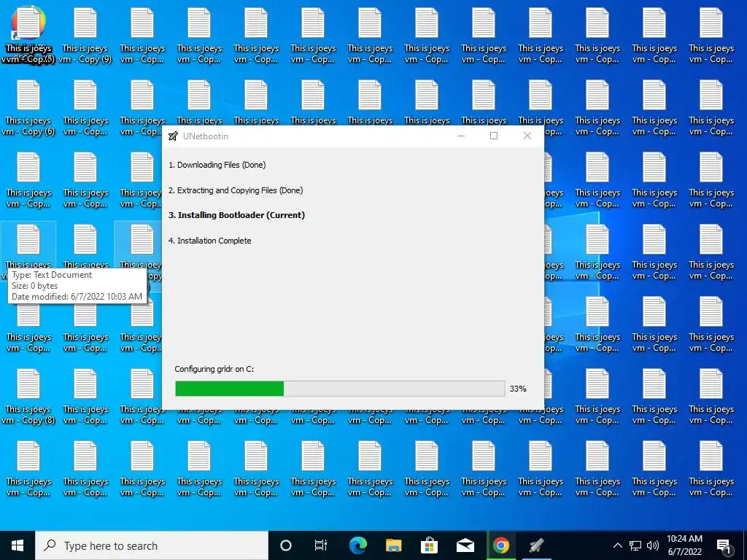The image size is (747, 560).
Task: Open the Windows Start menu
Action: pyautogui.click(x=18, y=545)
